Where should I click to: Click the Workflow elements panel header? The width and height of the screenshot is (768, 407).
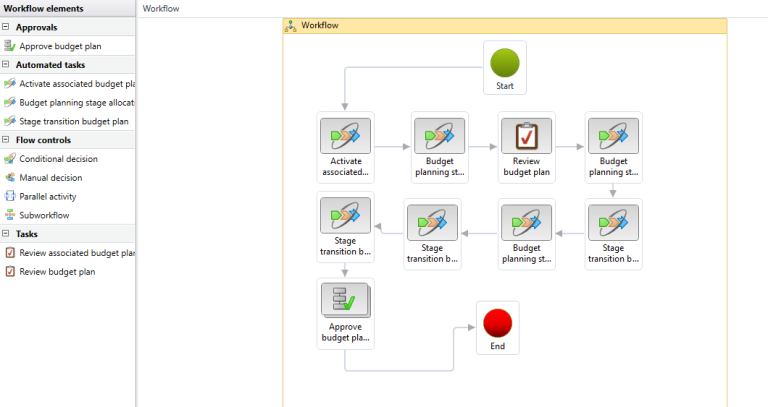[42, 8]
